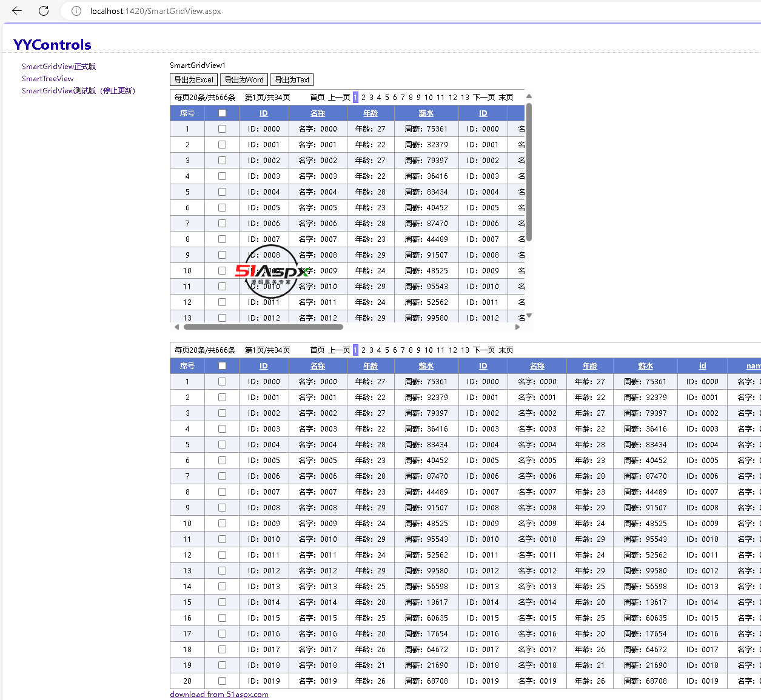Screen dimensions: 761x700
Task: Check the row 5 checkbox in bottom grid
Action: click(222, 445)
